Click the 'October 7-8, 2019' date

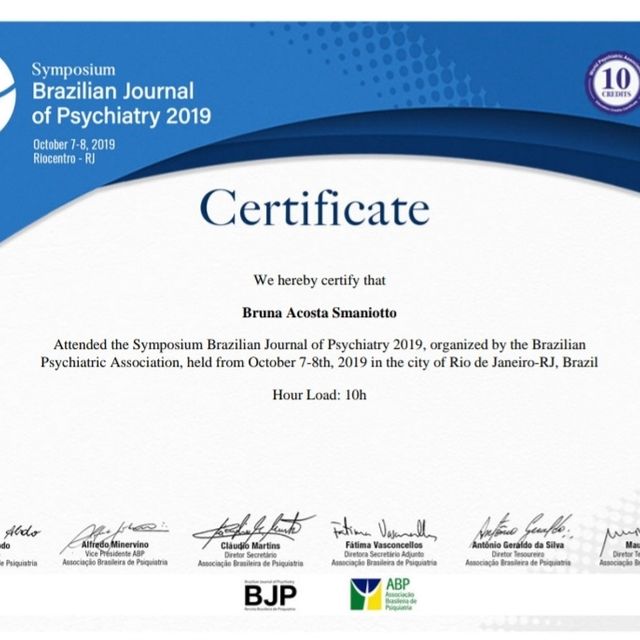(x=74, y=144)
